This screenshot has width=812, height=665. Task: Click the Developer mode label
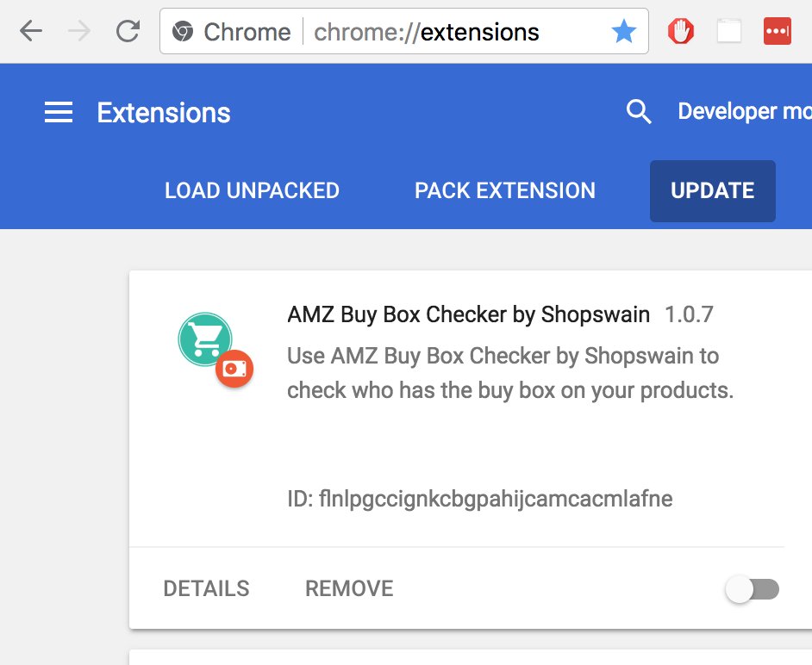point(745,112)
